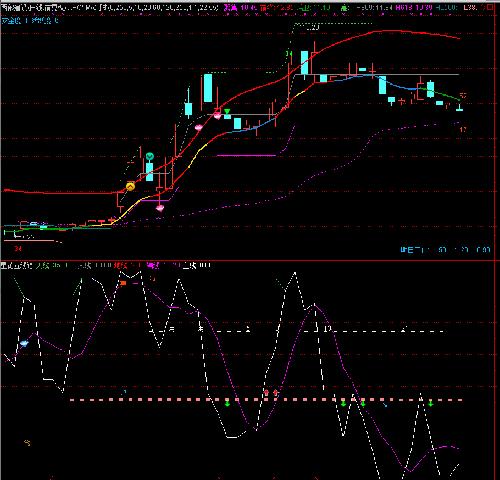Click the red divider between the chart panels
The image size is (500, 480).
click(x=250, y=260)
